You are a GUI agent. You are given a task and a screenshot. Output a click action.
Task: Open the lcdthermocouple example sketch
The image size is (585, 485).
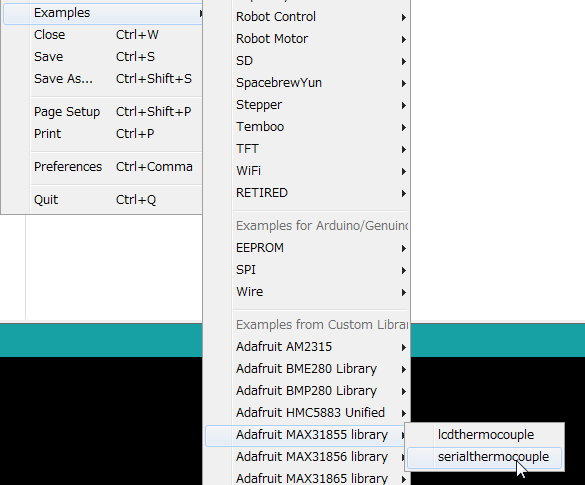tap(485, 435)
